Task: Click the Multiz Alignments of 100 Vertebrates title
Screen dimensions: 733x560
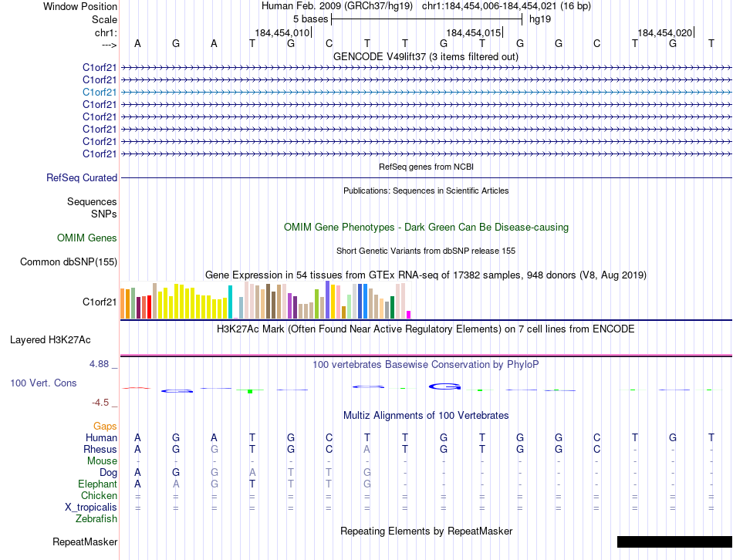Action: click(426, 415)
